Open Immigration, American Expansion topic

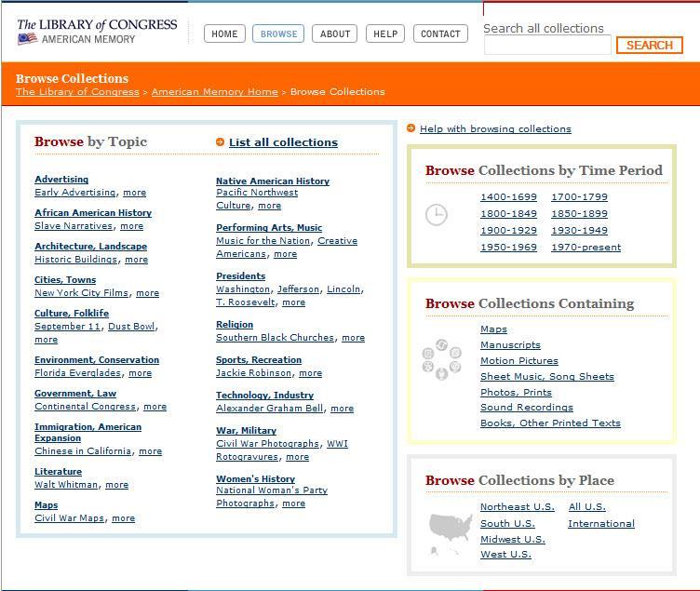click(x=87, y=432)
